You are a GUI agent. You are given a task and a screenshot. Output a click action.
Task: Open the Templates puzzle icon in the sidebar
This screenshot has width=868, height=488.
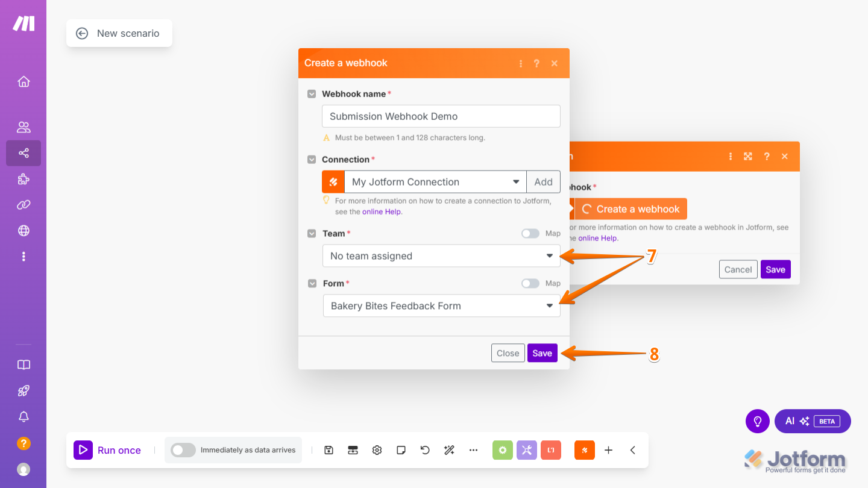23,179
